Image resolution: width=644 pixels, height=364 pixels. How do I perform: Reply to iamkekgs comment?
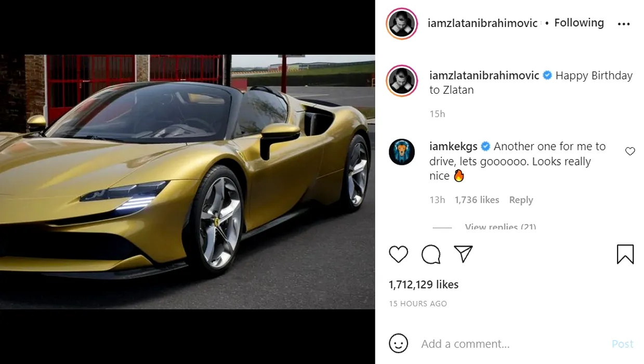coord(521,200)
